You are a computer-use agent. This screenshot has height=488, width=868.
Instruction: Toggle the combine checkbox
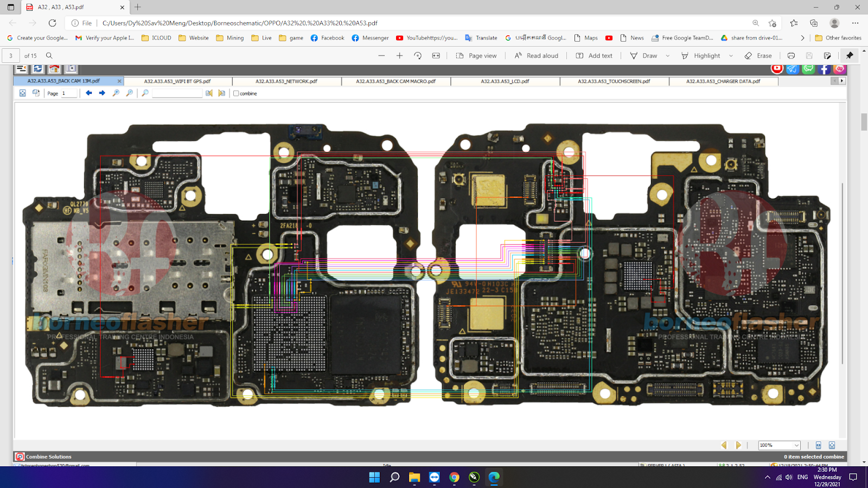236,93
